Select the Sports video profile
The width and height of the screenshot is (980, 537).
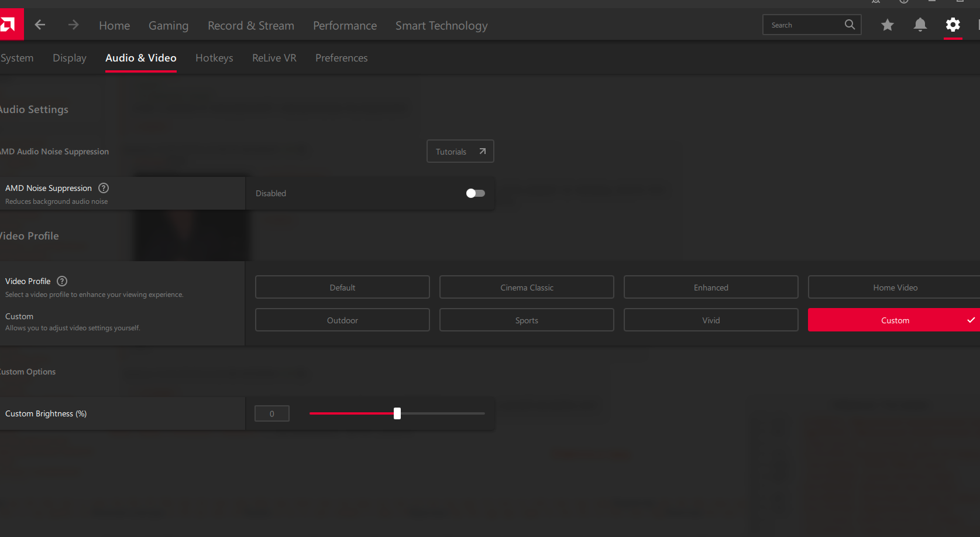coord(527,320)
